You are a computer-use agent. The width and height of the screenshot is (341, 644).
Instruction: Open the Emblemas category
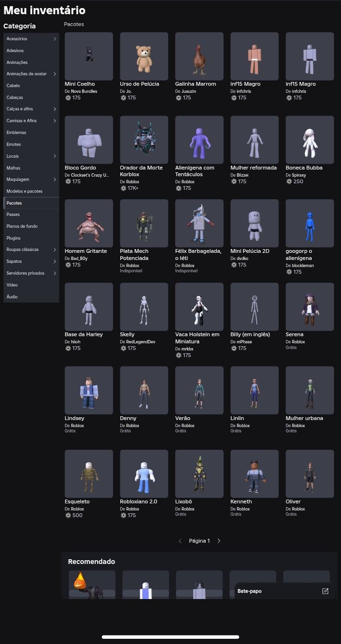click(31, 133)
